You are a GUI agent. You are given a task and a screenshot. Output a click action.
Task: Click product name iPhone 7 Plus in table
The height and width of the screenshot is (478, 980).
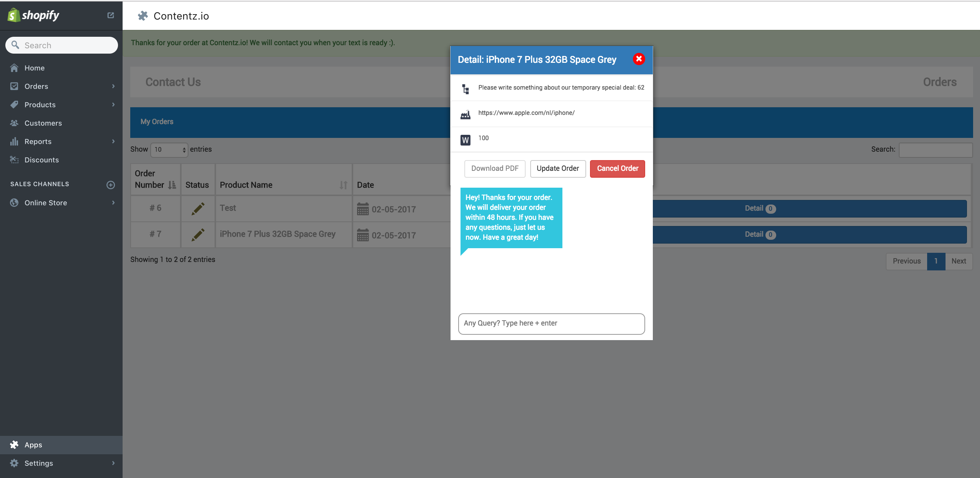pos(277,234)
